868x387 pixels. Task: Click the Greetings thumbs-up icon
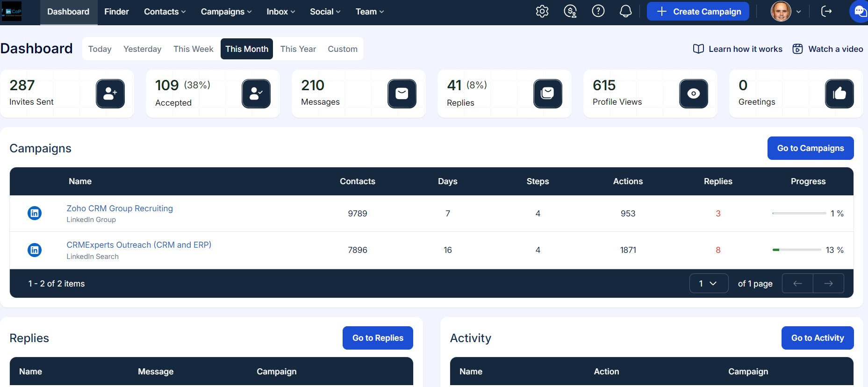point(839,93)
